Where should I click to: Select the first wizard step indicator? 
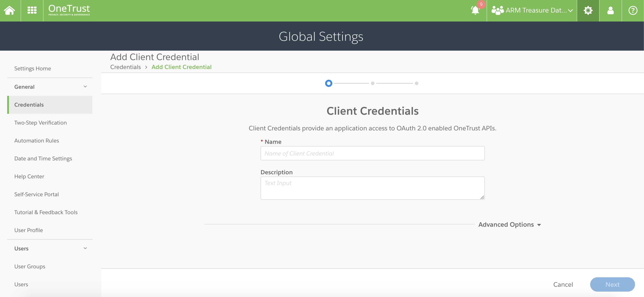(329, 83)
